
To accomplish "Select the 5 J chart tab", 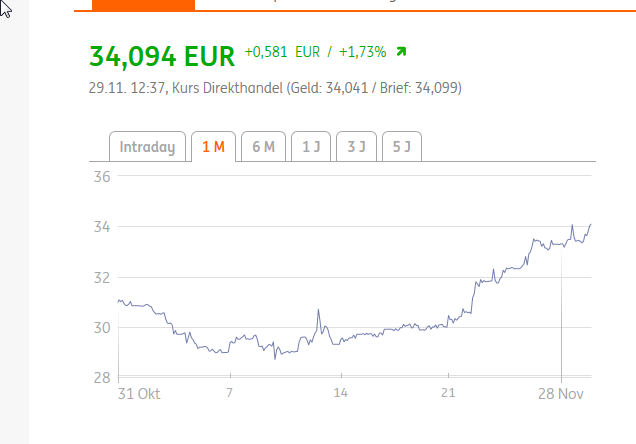I will click(401, 147).
